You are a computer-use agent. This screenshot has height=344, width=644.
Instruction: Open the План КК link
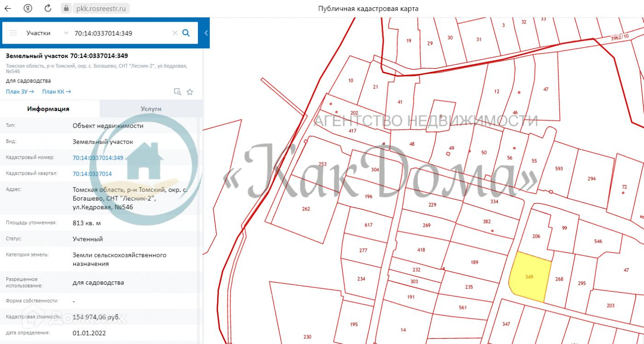[57, 92]
